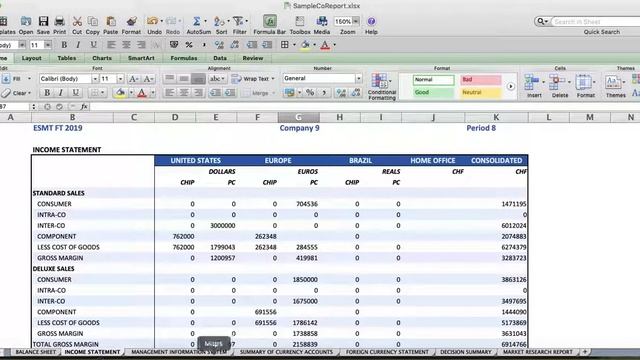
Task: Apply the Normal cell style
Action: click(x=433, y=80)
